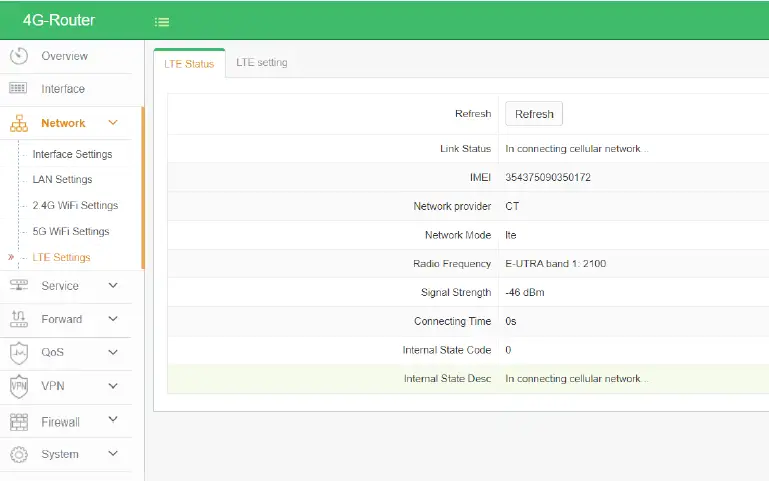Click the Overview gauge icon
Screen dimensions: 769x481
pos(19,56)
